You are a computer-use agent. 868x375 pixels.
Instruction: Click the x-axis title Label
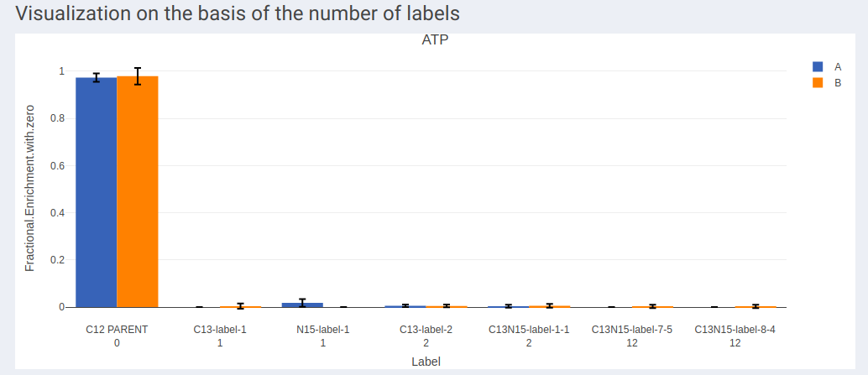coord(426,362)
